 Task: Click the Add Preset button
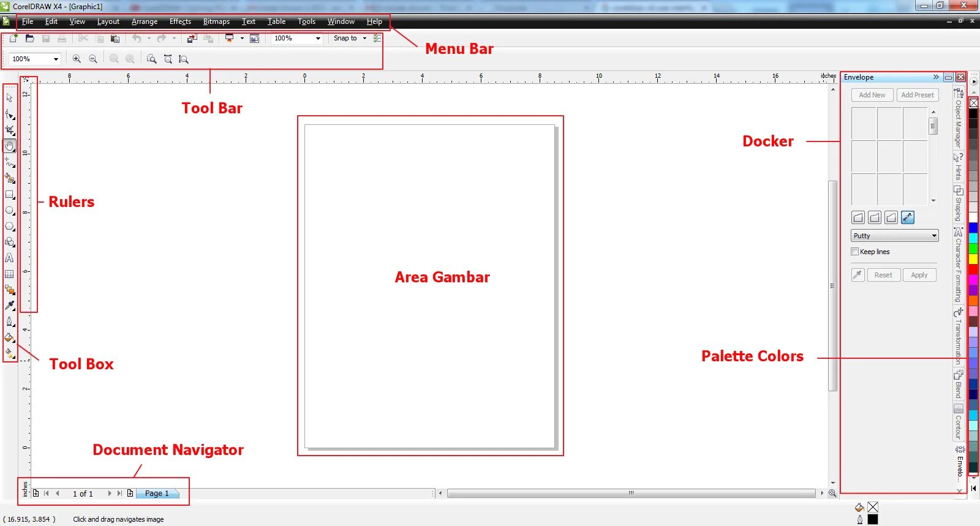(x=918, y=95)
